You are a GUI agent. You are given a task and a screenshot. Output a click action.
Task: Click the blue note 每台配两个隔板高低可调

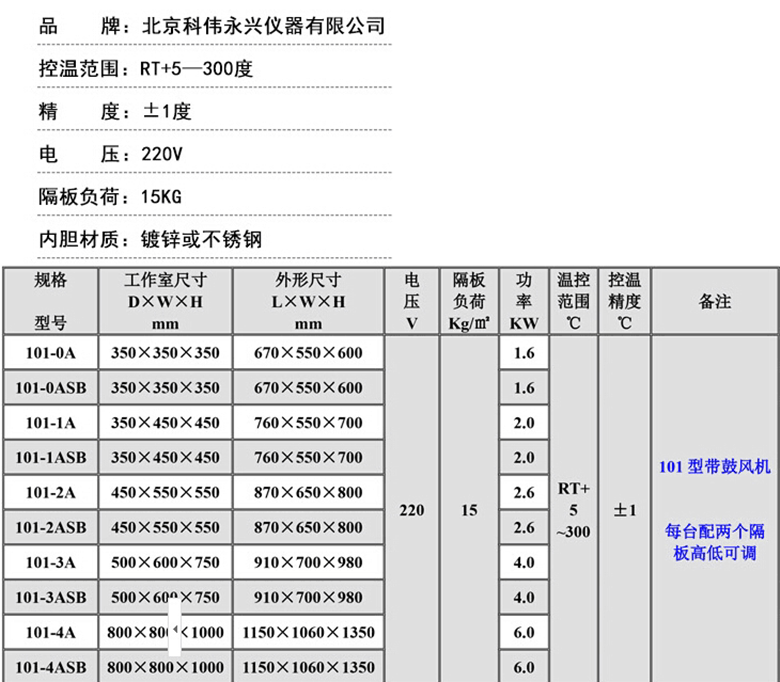(x=715, y=542)
